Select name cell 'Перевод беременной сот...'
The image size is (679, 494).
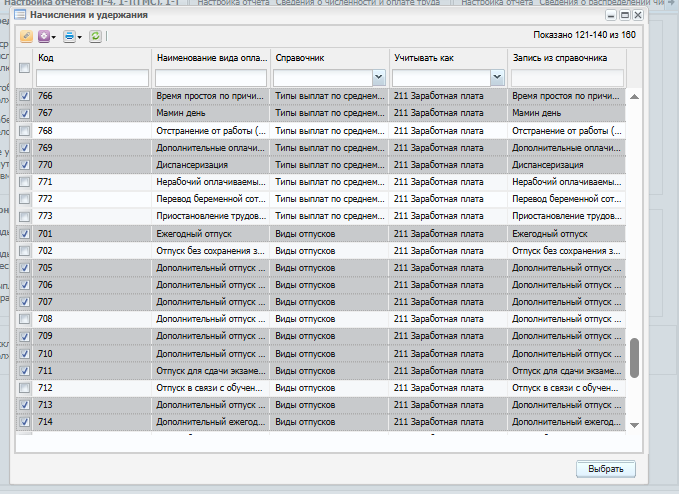coord(211,199)
